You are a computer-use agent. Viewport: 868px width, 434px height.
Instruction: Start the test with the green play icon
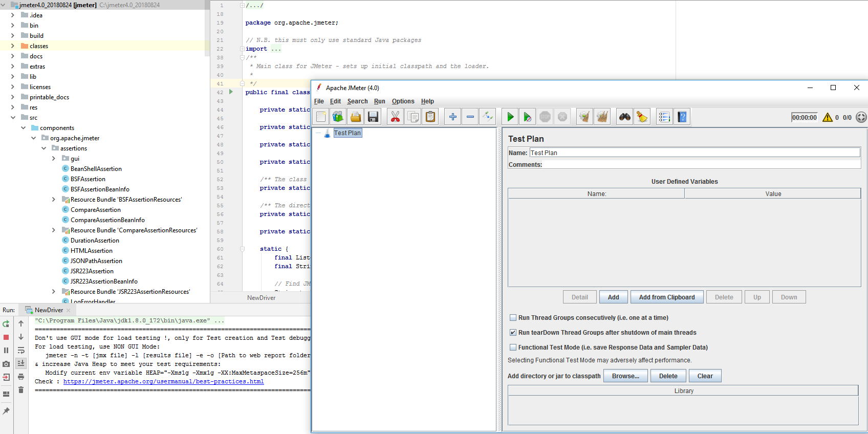(510, 117)
